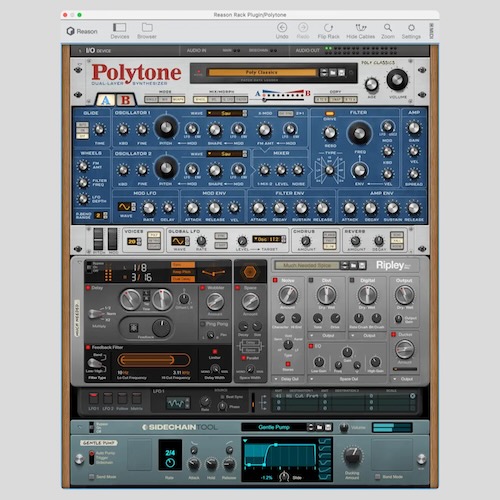The image size is (500, 500).
Task: Toggle the Ripley Ducker enable button
Action: 393,334
